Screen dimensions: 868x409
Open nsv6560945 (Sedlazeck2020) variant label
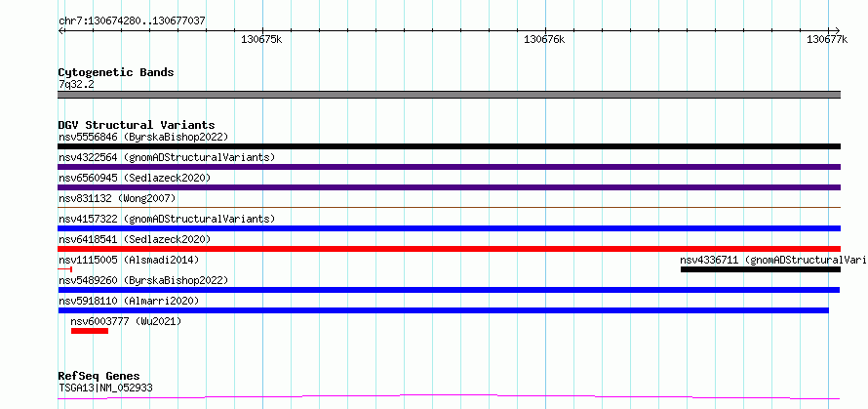(x=135, y=178)
